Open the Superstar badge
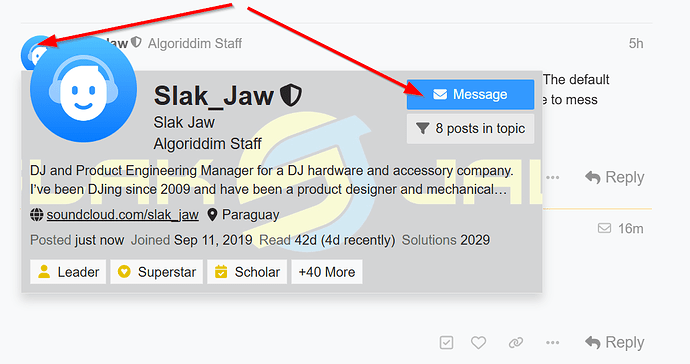690x364 pixels. coord(156,272)
